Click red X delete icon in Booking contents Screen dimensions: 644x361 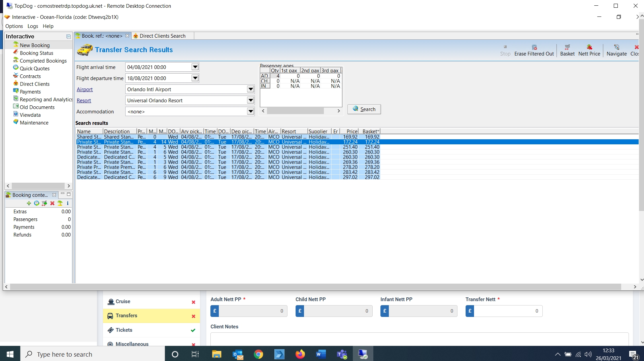click(x=52, y=203)
